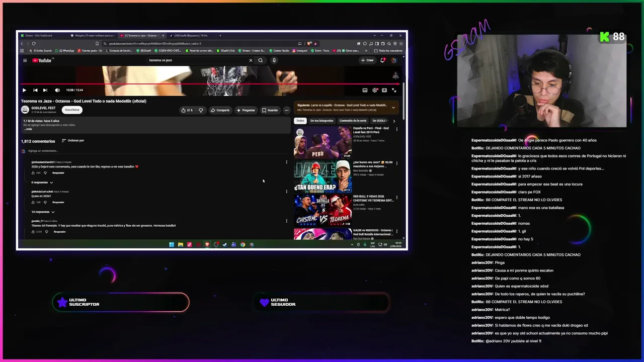This screenshot has height=362, width=644.
Task: Open the Ordenar por comment sorting
Action: pos(73,141)
